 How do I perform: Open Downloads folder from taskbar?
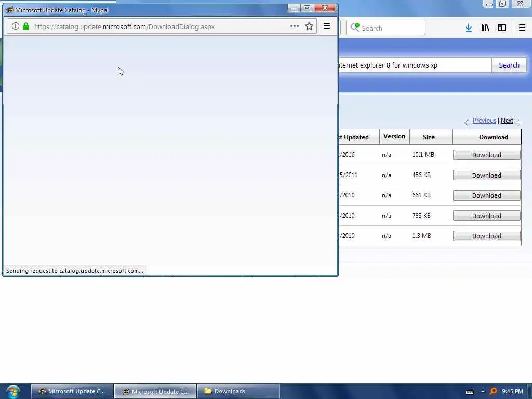pos(238,391)
